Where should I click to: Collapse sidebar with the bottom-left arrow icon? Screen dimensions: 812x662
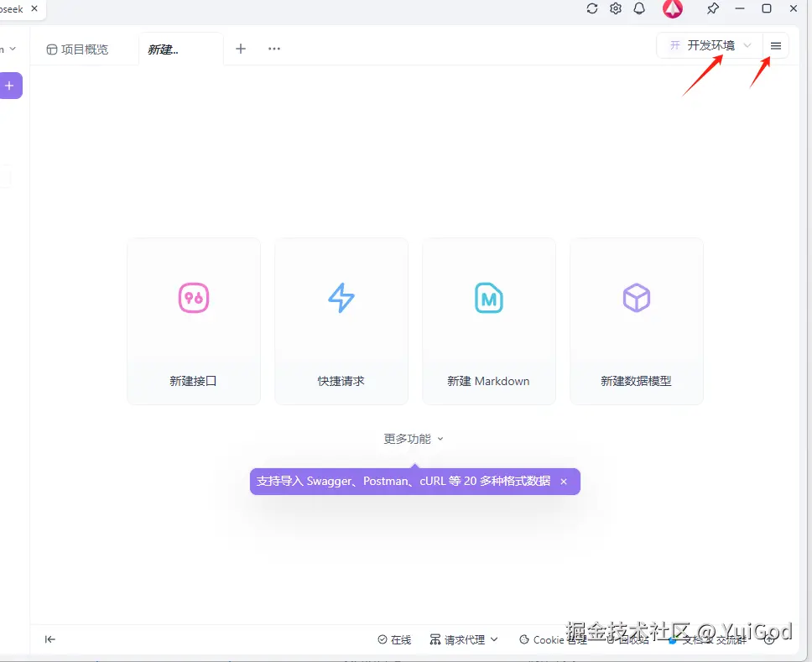pos(49,639)
